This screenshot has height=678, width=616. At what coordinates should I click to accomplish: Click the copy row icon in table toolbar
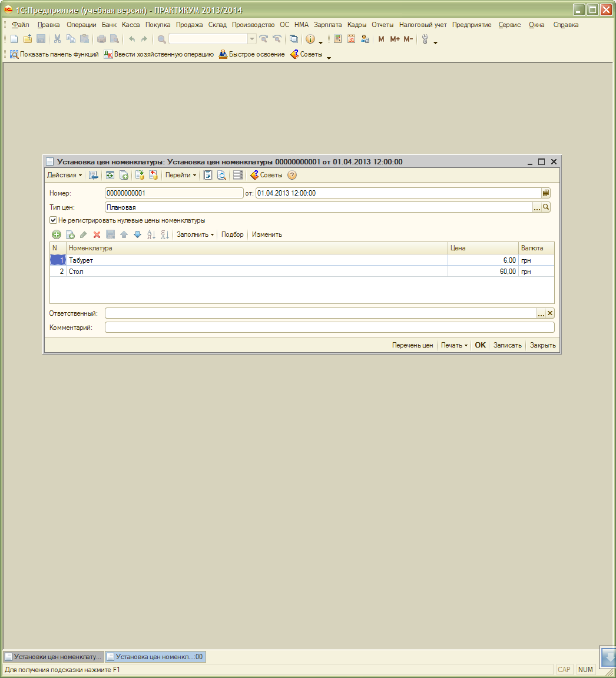pyautogui.click(x=70, y=235)
